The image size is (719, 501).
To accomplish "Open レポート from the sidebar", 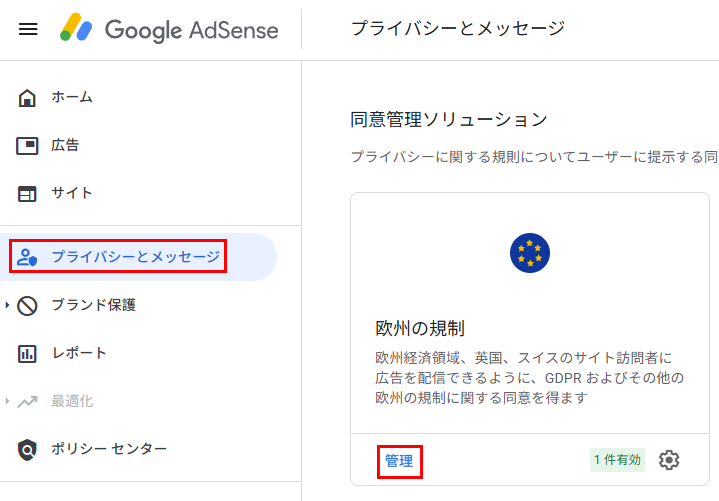I will pyautogui.click(x=79, y=353).
